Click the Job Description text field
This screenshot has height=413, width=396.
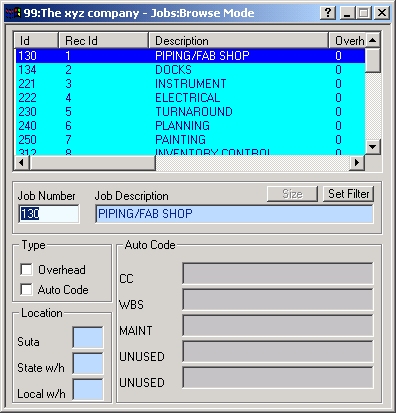[x=234, y=214]
